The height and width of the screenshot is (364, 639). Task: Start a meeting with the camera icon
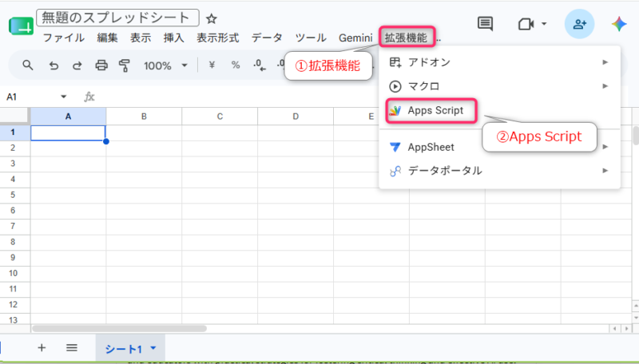click(x=526, y=24)
